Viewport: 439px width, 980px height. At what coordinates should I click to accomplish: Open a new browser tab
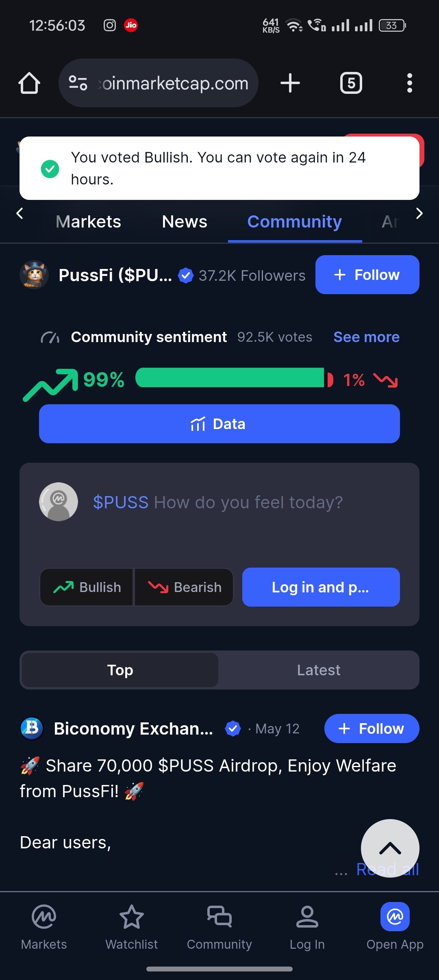290,83
